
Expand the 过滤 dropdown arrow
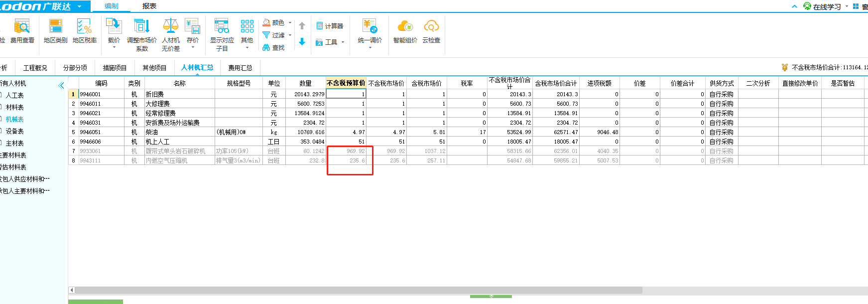290,35
